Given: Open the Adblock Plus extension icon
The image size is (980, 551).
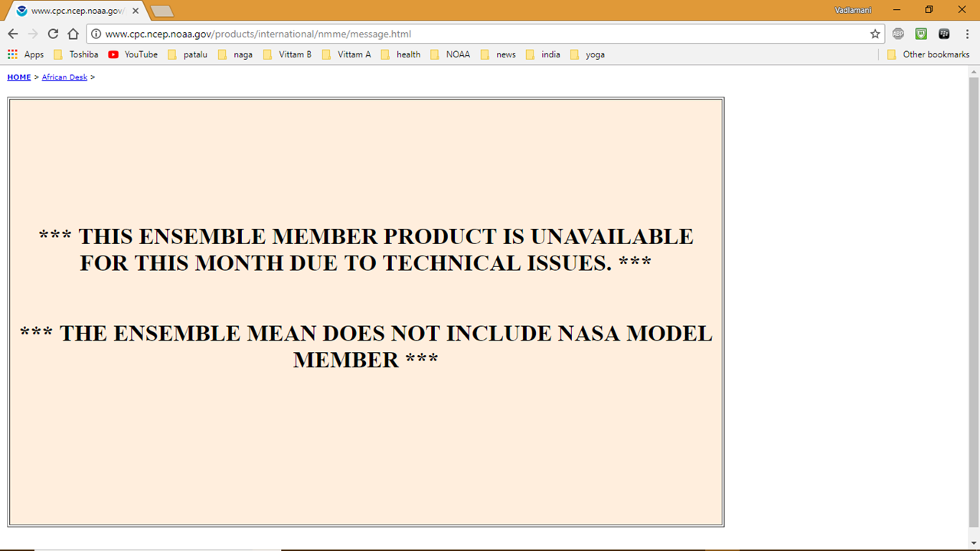Looking at the screenshot, I should point(898,34).
